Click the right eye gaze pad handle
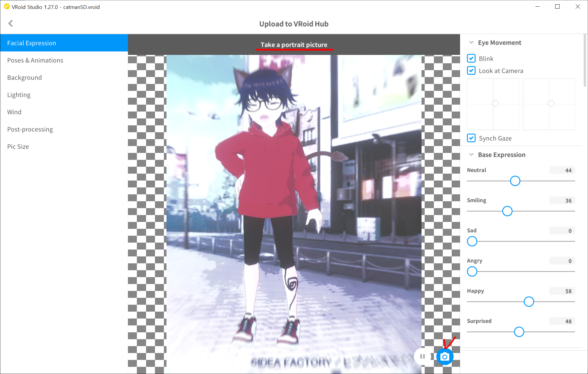The image size is (588, 374). click(551, 103)
